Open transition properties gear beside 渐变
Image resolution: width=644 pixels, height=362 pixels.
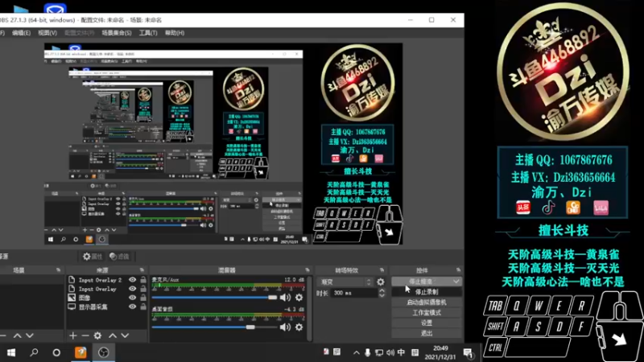[381, 282]
